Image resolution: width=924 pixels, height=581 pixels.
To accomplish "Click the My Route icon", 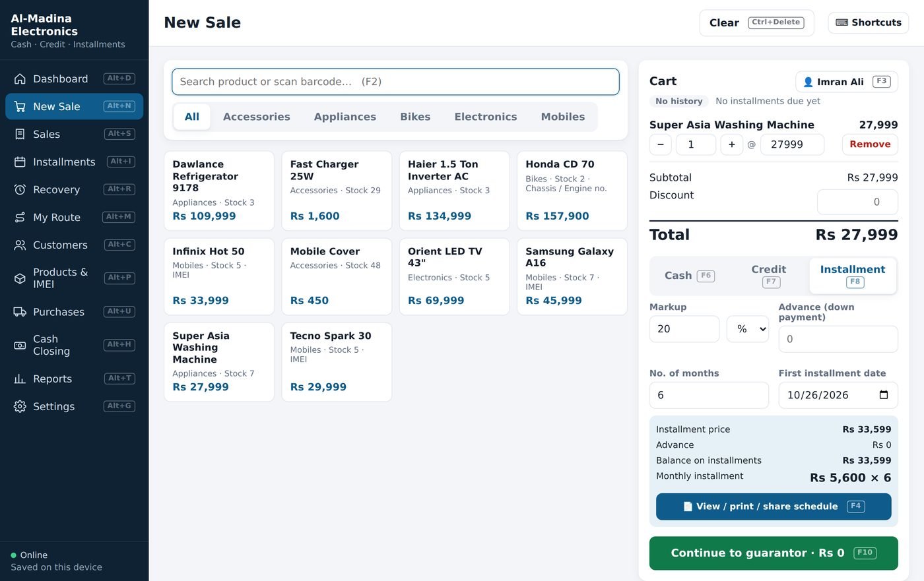I will (20, 217).
